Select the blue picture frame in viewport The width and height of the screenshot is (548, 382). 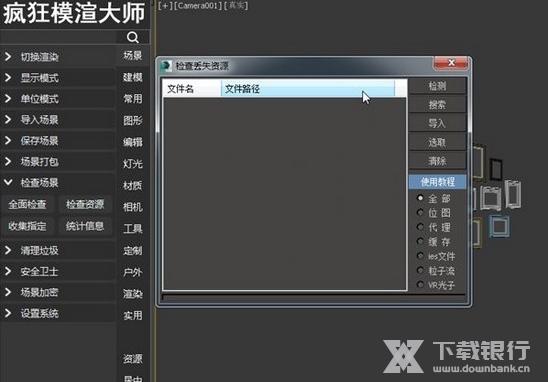point(499,226)
